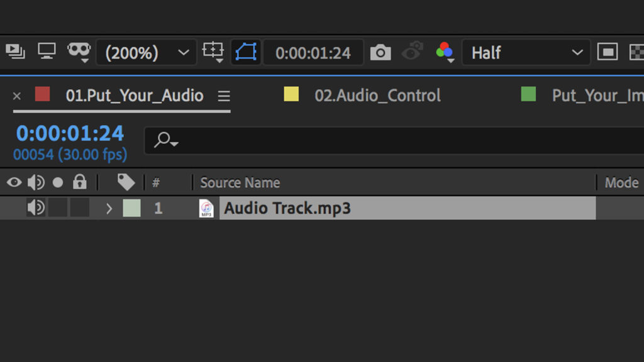Open the RGB channel display icon
Screen dimensions: 644x362
point(445,52)
